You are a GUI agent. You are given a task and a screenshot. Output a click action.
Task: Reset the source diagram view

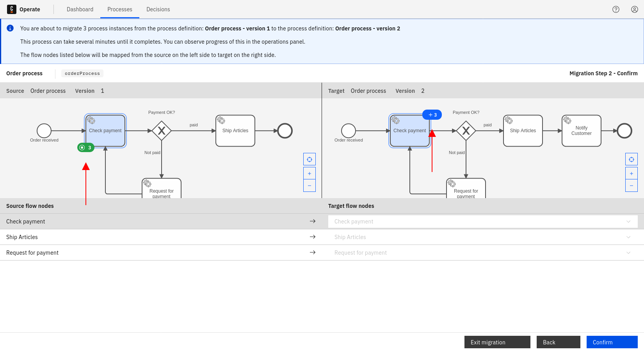click(x=309, y=159)
